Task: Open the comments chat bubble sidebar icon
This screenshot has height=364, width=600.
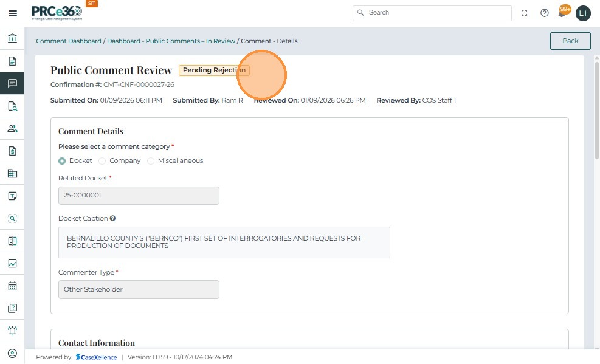Action: (x=12, y=83)
